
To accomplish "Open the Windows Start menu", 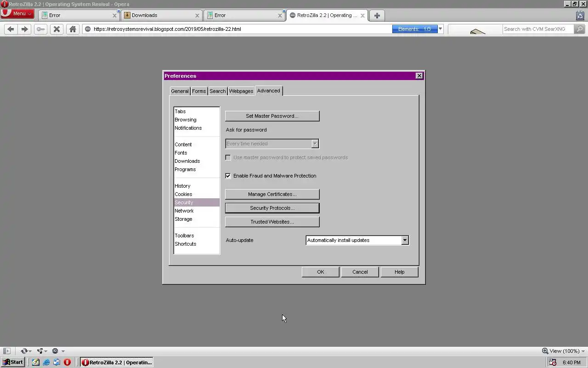I will click(13, 362).
